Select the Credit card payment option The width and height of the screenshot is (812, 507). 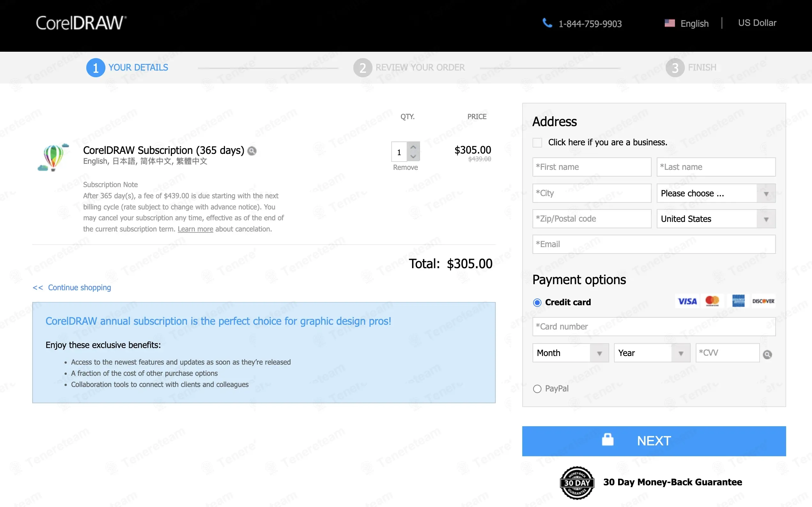tap(537, 302)
